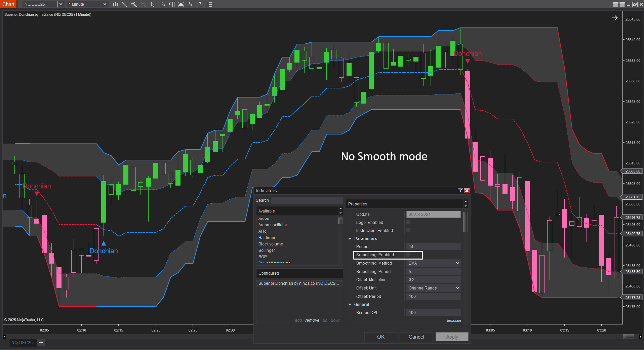The width and height of the screenshot is (644, 350).
Task: Click the zoom in magnifier icon
Action: point(134,4)
